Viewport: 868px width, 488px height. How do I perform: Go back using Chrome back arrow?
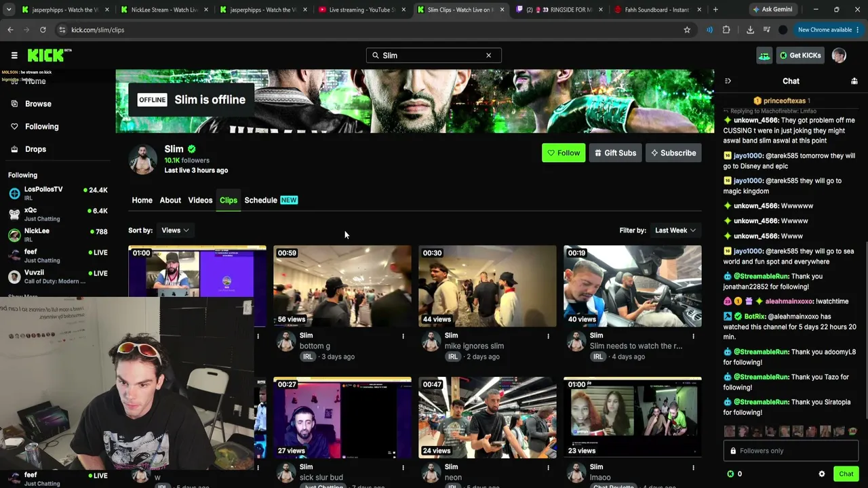[10, 30]
